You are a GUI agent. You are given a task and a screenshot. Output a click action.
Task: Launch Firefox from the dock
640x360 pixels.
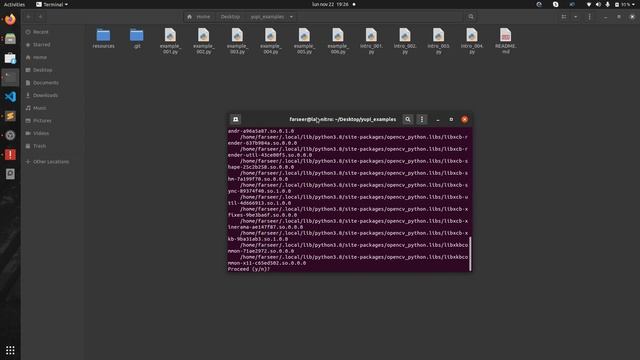[x=10, y=20]
